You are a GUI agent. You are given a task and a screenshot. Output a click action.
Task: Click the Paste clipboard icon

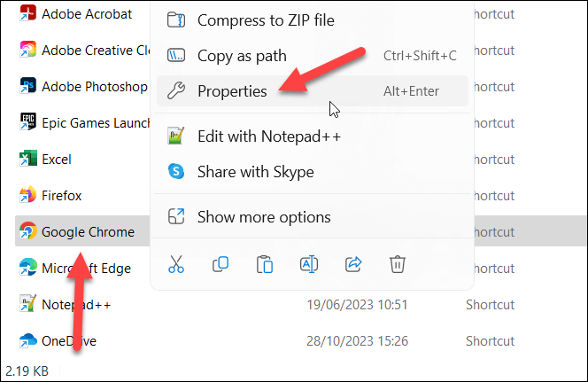(x=264, y=263)
